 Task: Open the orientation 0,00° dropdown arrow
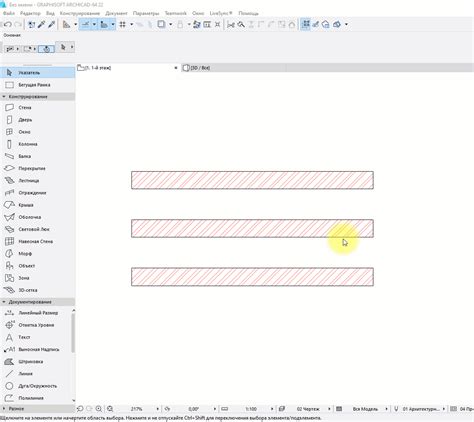coord(214,409)
